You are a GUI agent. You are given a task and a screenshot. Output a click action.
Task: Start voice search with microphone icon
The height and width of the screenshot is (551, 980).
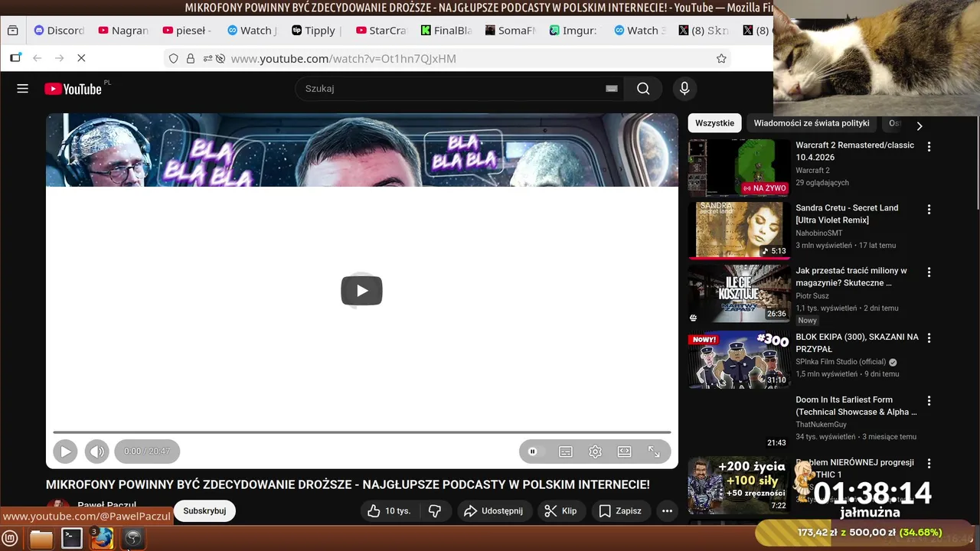point(684,89)
